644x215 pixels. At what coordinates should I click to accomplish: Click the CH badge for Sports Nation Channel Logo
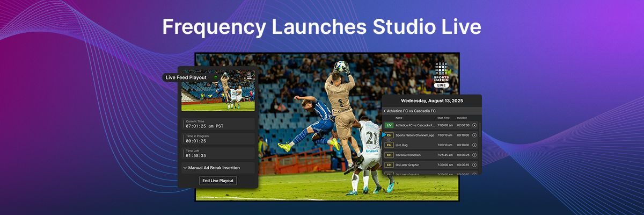[x=389, y=135]
